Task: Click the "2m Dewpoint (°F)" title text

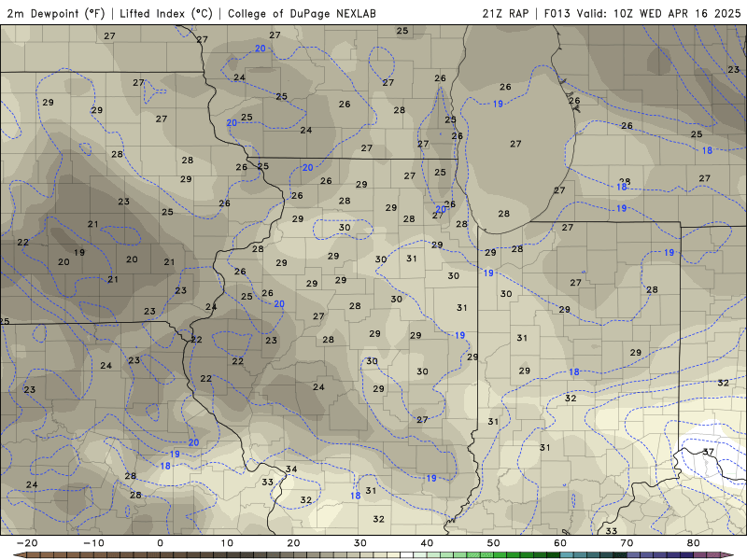Action: point(56,13)
